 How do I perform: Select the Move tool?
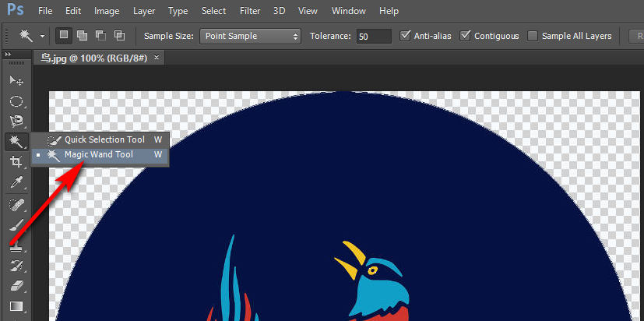(x=16, y=80)
